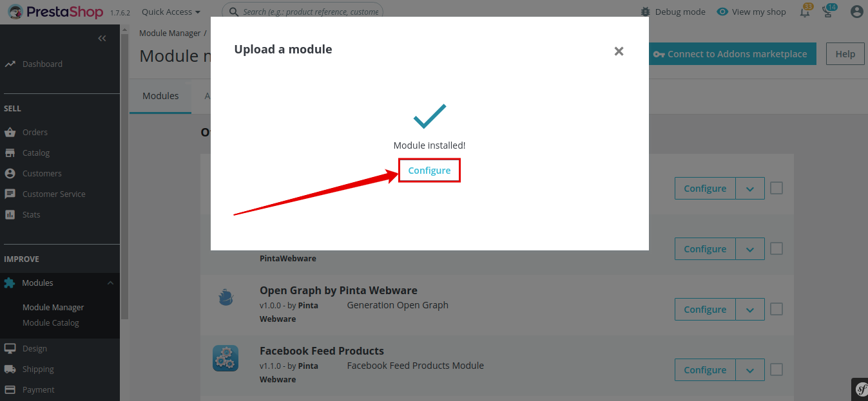
Task: Click the Facebook Feed Products module icon
Action: coord(226,359)
